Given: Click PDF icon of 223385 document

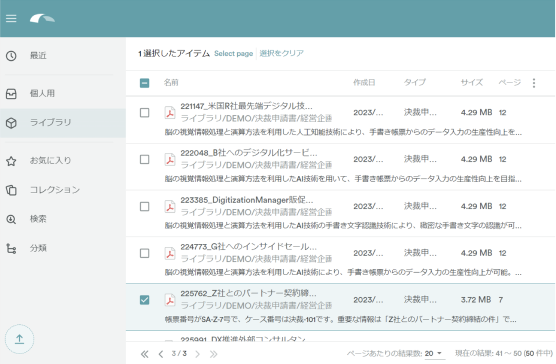Looking at the screenshot, I should point(170,207).
